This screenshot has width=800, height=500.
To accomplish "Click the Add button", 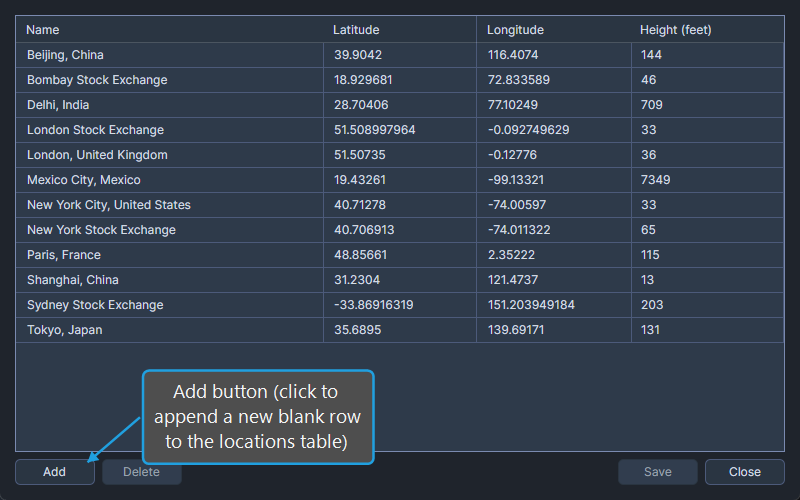I will [55, 472].
